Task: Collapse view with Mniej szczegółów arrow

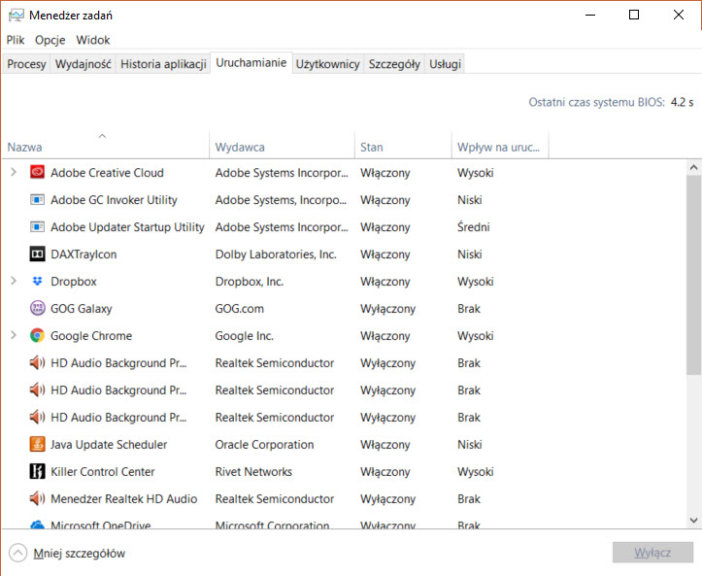Action: point(18,553)
